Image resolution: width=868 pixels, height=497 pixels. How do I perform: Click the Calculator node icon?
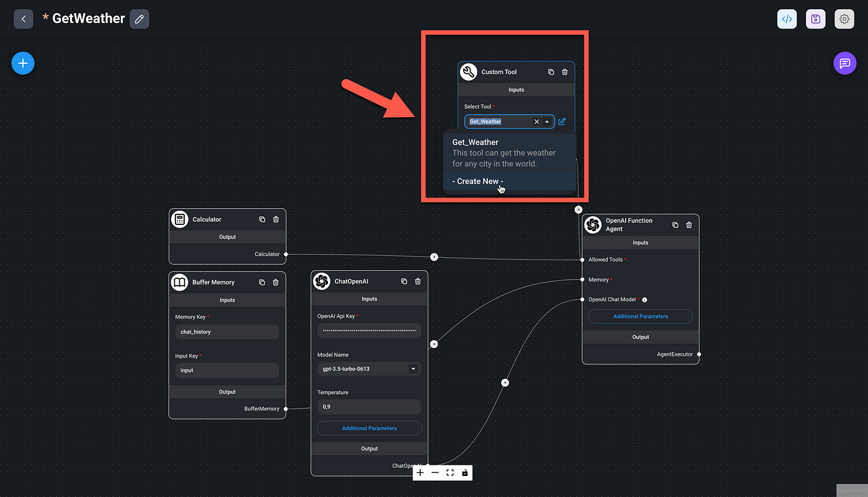(x=180, y=219)
